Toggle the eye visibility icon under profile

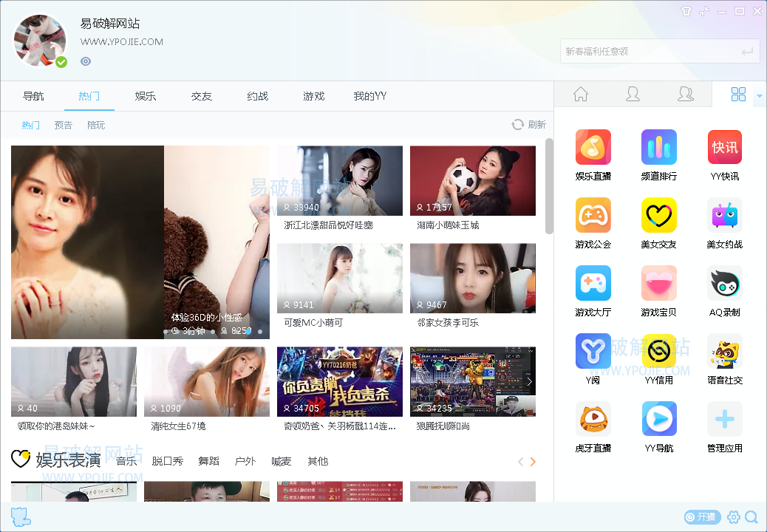pos(86,61)
